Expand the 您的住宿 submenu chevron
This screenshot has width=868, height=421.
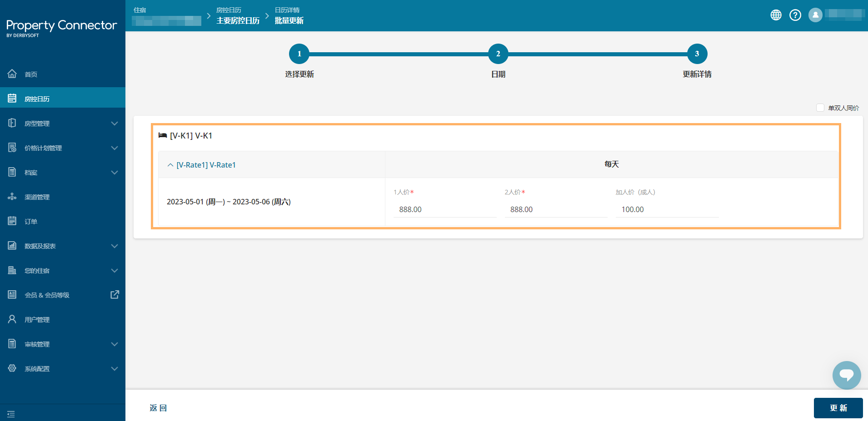[x=115, y=270]
